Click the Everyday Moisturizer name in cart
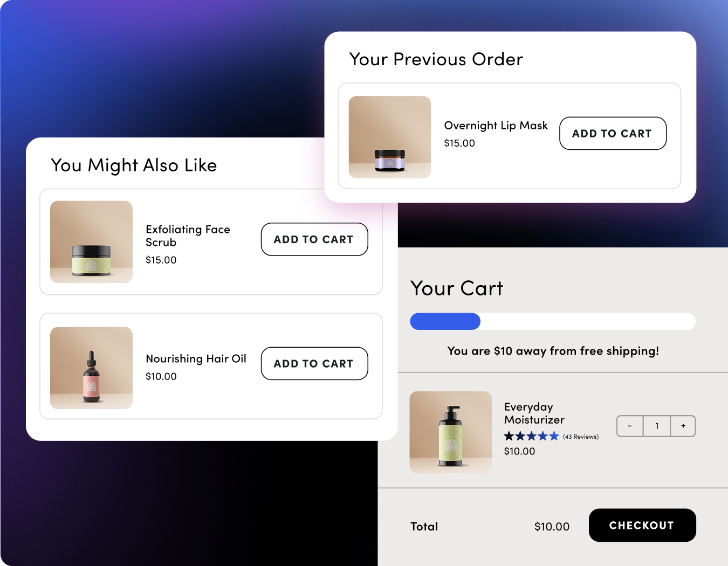 533,413
